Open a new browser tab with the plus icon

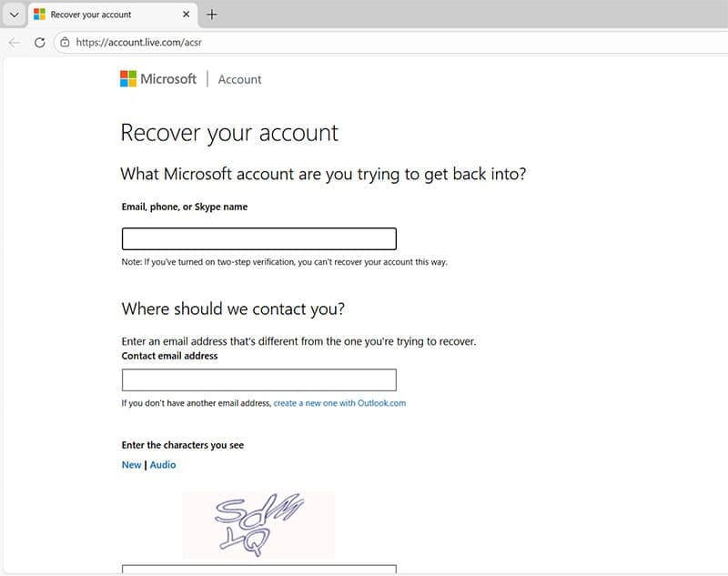tap(213, 15)
